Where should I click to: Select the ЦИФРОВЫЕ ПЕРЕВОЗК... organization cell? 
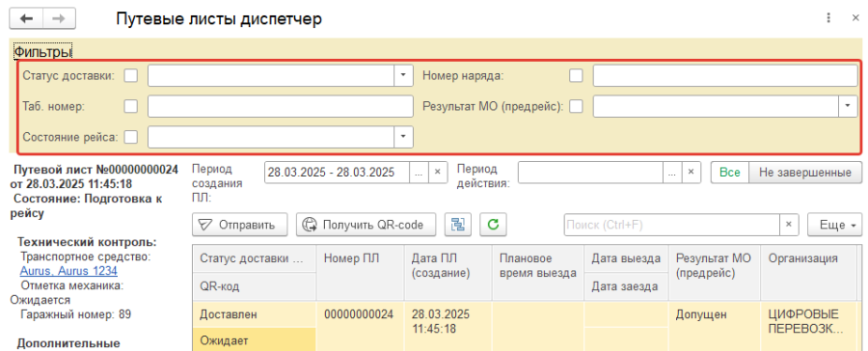809,327
